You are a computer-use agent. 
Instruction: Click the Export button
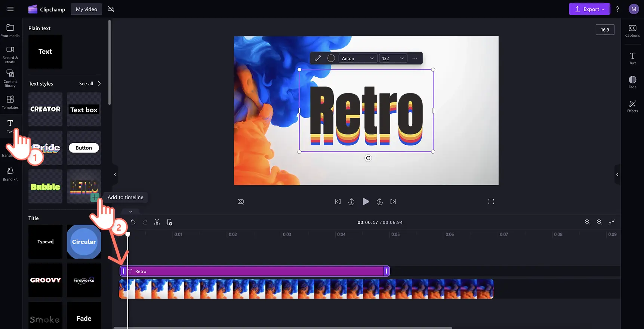click(x=589, y=9)
